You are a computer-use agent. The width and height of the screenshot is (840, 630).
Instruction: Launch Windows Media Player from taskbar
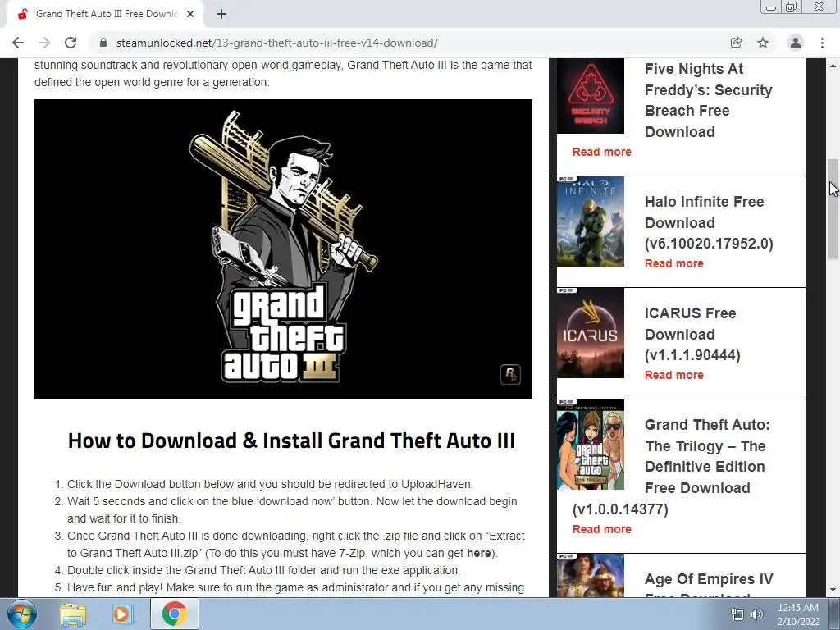coord(122,614)
